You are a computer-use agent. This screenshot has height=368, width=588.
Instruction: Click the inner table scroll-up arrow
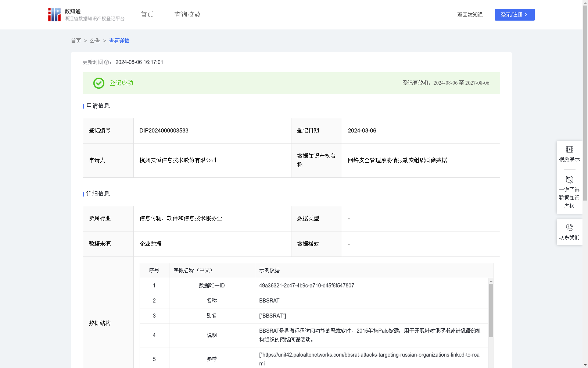(491, 281)
